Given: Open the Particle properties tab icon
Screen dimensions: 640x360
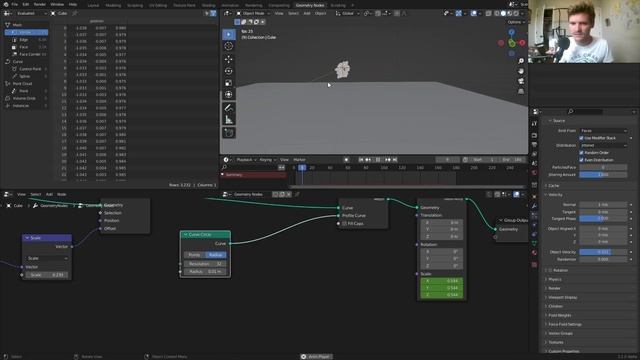Looking at the screenshot, I should click(534, 216).
